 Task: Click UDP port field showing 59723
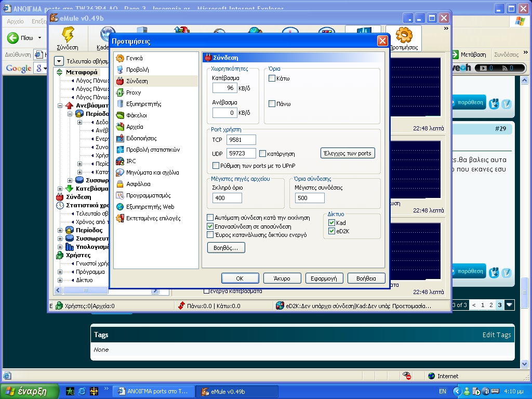[241, 153]
